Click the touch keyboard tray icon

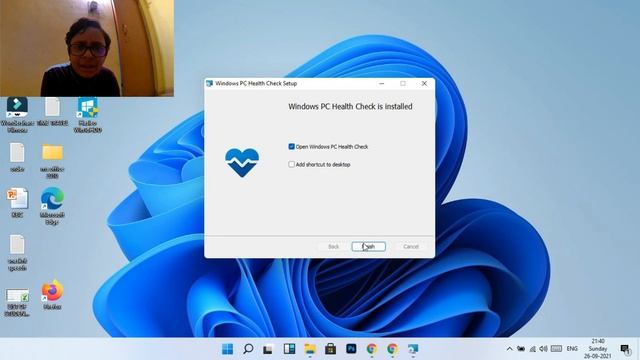pyautogui.click(x=556, y=349)
